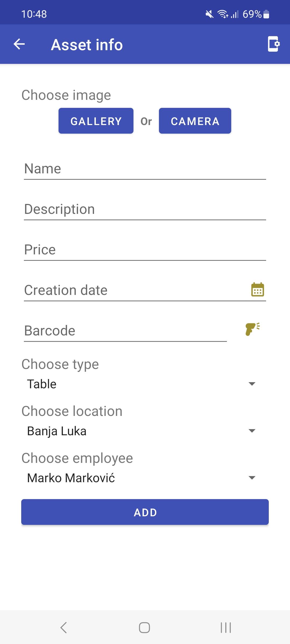Tap the Android home navigation button
Image resolution: width=290 pixels, height=644 pixels.
click(x=144, y=628)
